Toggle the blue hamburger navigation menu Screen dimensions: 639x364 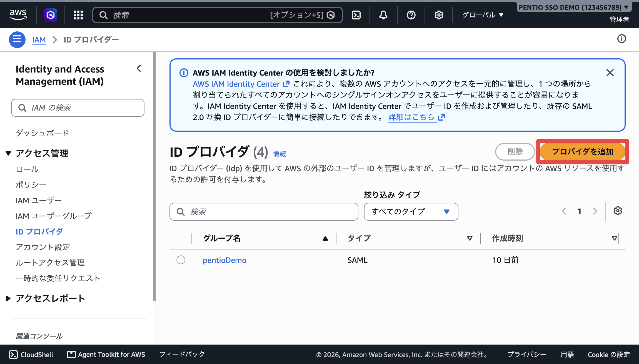pos(17,39)
